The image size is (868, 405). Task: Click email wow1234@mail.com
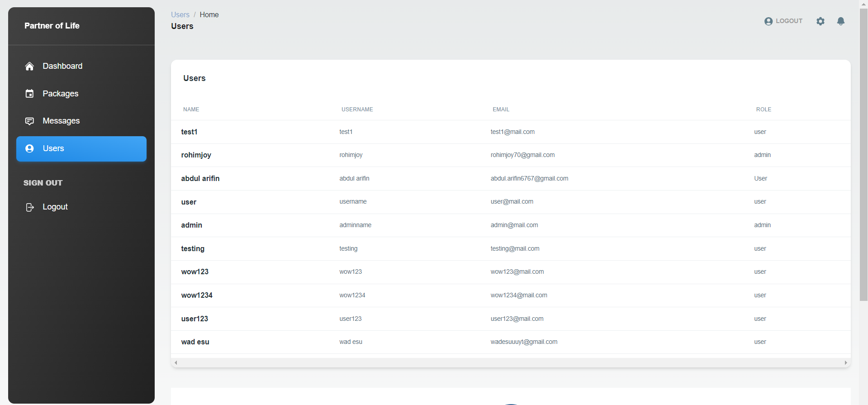(519, 295)
